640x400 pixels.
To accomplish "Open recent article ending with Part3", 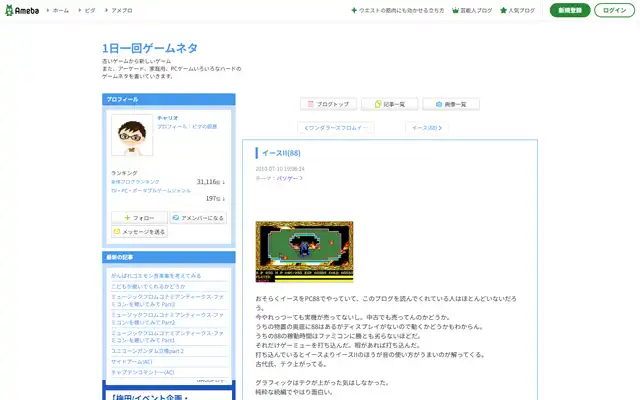I will pyautogui.click(x=167, y=301).
